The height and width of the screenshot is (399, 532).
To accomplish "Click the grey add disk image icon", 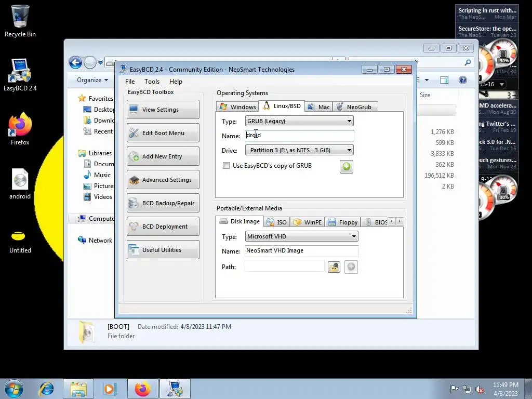I will [x=351, y=267].
